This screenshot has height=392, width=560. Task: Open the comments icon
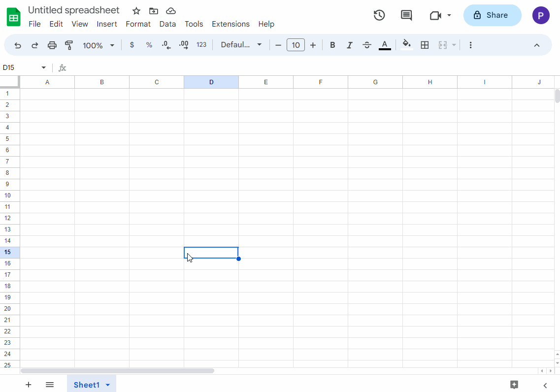(406, 15)
